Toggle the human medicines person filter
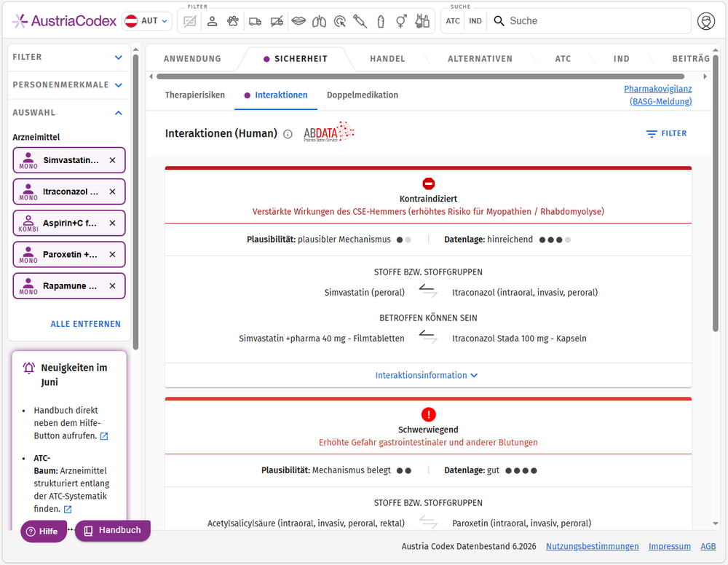The width and height of the screenshot is (728, 565). click(x=212, y=21)
